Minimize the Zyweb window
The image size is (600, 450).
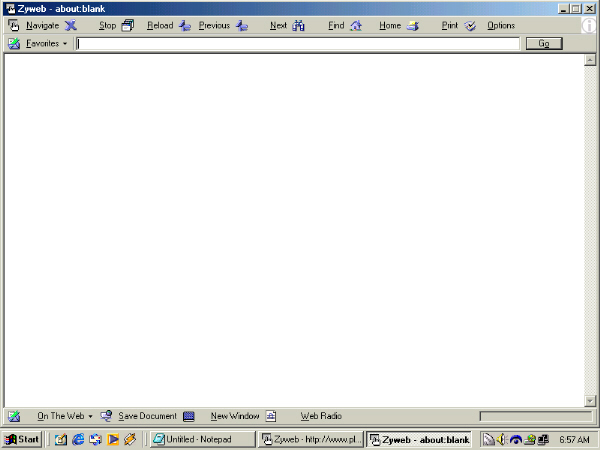[563, 9]
